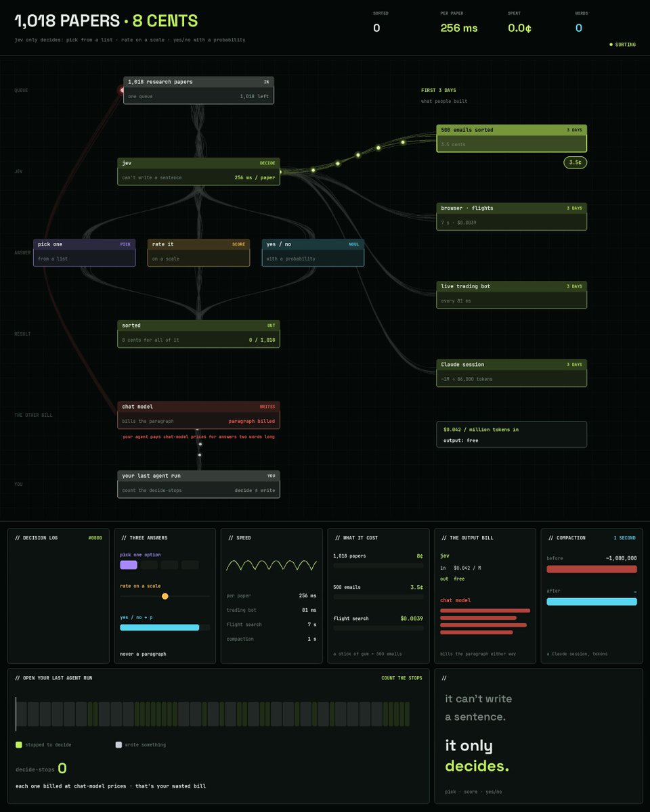
Task: Click the "// WHAT IT COST" panel heading
Action: pos(355,538)
